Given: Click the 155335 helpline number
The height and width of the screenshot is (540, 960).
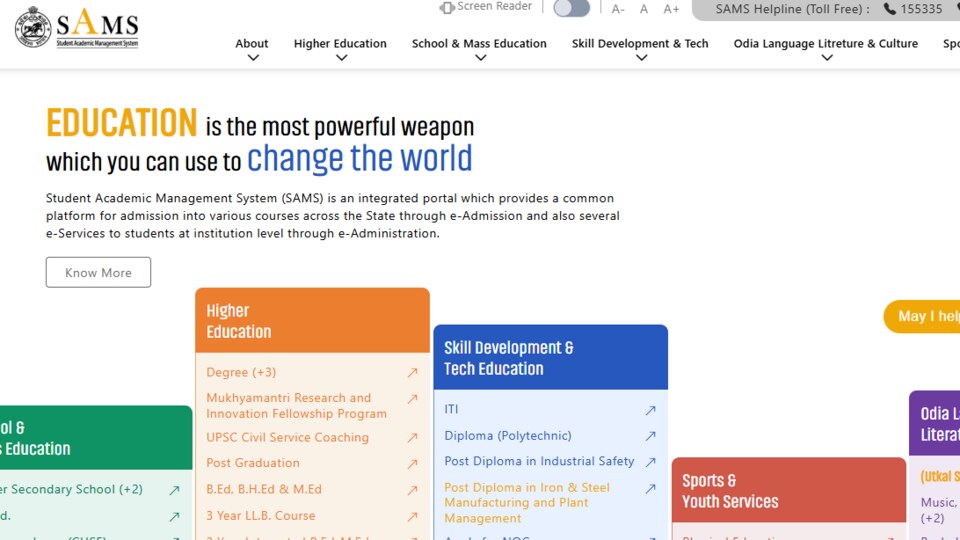Looking at the screenshot, I should coord(921,9).
